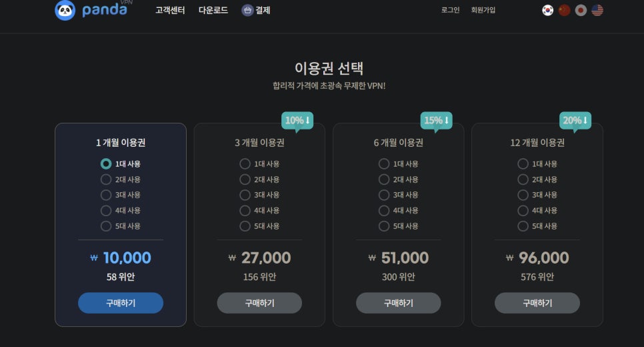Click the 로그인 link
The image size is (644, 347).
click(450, 10)
